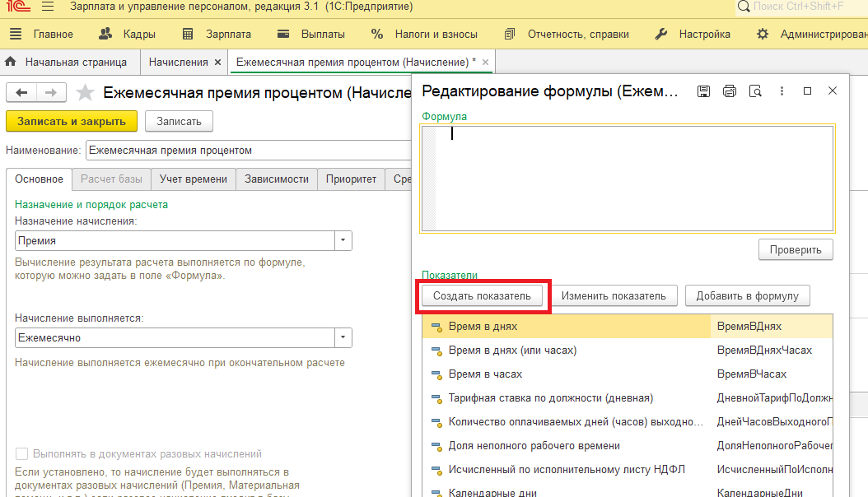Click indicator icon beside Время в днях (или часах)

(x=436, y=351)
